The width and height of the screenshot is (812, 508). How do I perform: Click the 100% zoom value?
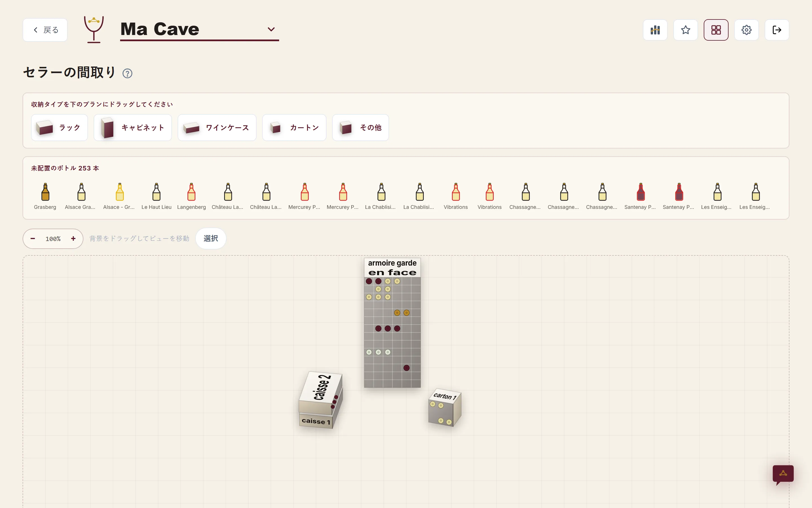point(53,239)
